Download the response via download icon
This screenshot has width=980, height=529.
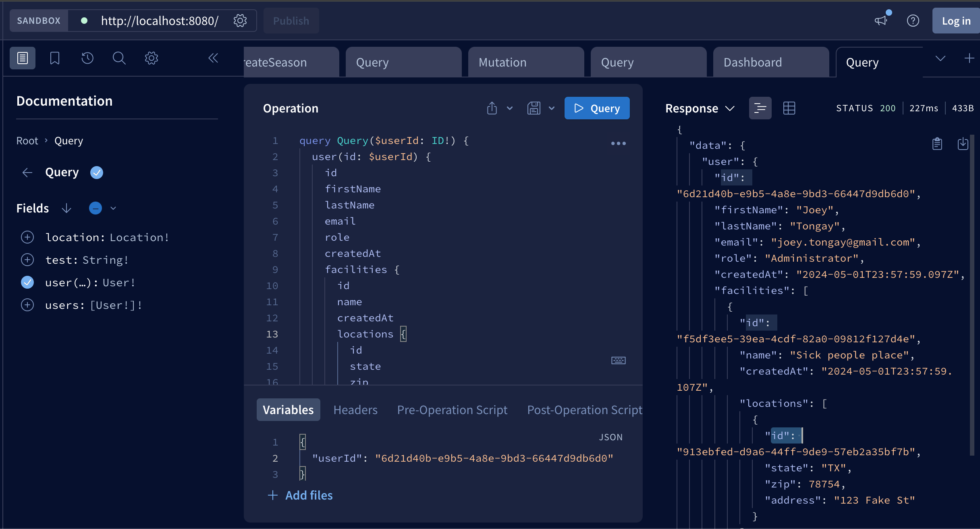pos(963,144)
